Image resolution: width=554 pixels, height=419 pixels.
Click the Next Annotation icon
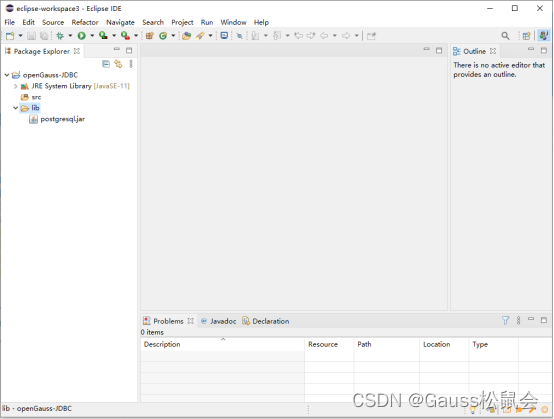[255, 36]
